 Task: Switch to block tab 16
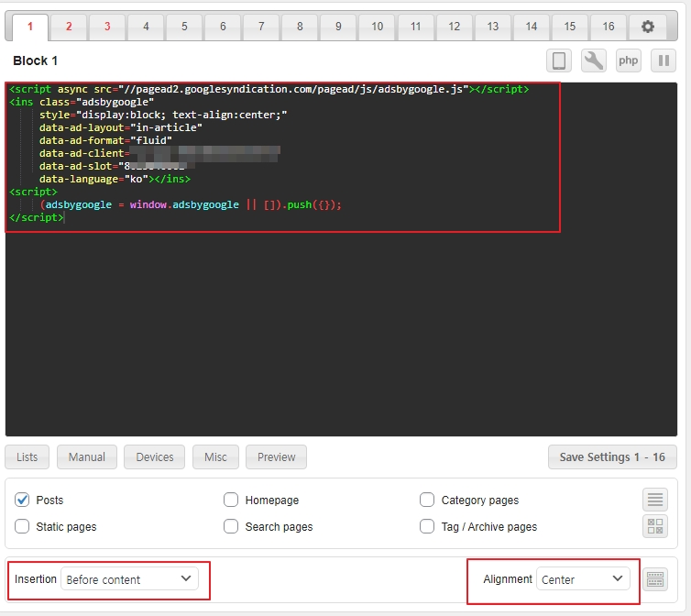609,27
